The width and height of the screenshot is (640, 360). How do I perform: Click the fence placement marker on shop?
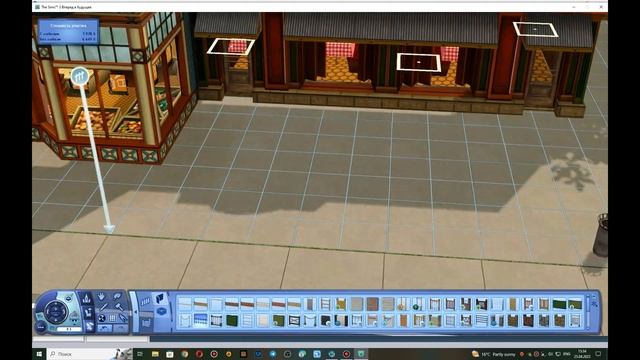[x=80, y=76]
